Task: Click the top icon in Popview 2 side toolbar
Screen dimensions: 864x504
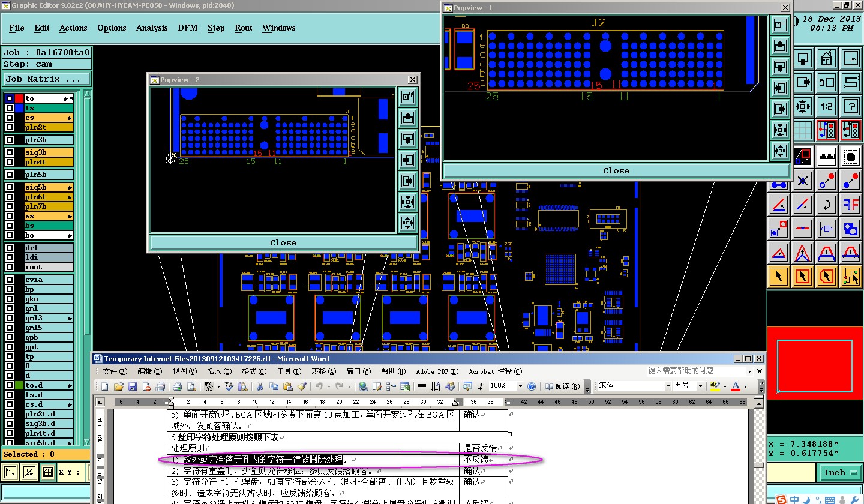Action: [407, 96]
